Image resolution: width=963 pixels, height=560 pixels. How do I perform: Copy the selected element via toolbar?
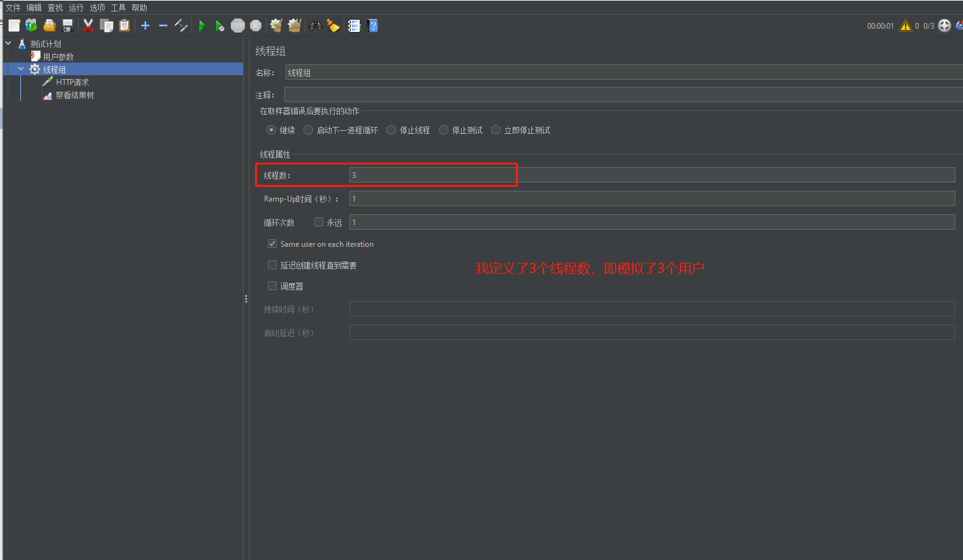click(107, 26)
